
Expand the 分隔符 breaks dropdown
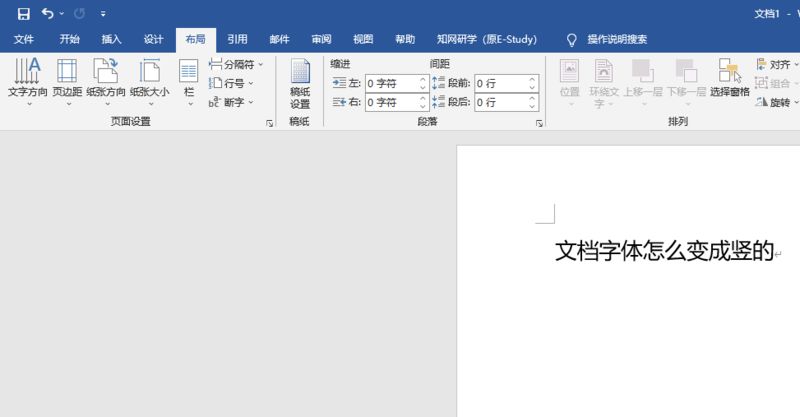coord(236,65)
